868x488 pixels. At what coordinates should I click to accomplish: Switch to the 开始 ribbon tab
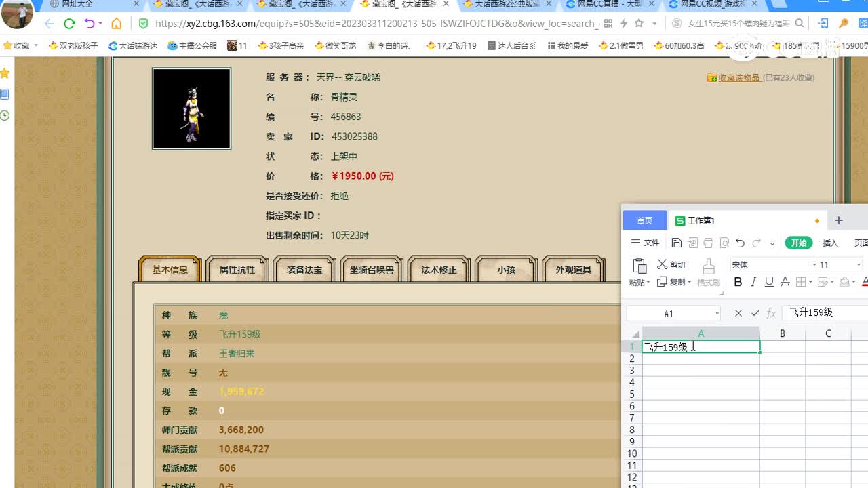[x=799, y=243]
